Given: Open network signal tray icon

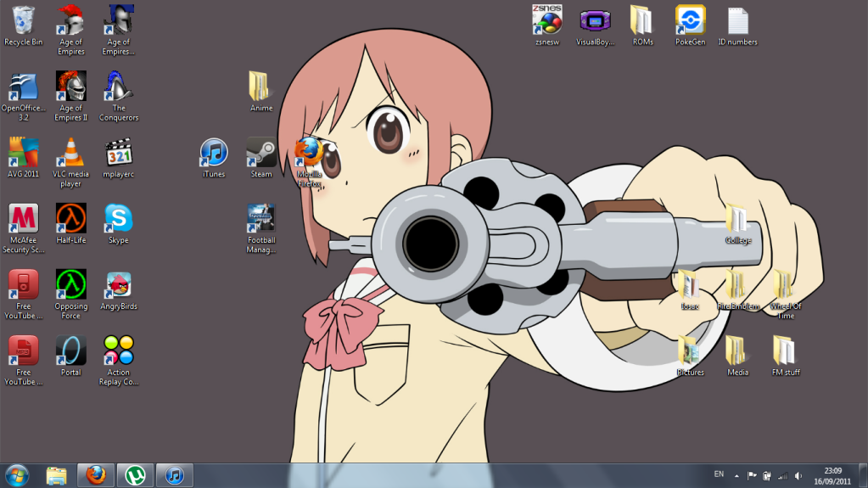Looking at the screenshot, I should point(782,475).
